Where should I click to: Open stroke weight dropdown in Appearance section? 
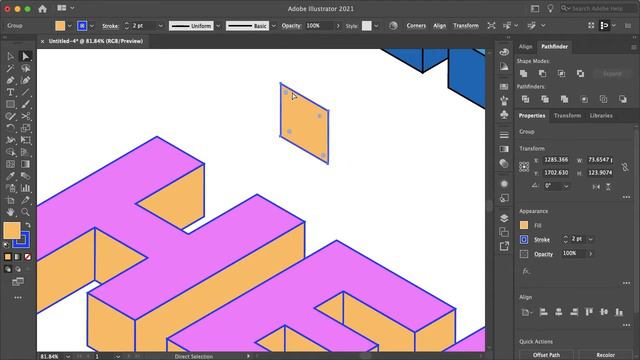coord(591,239)
